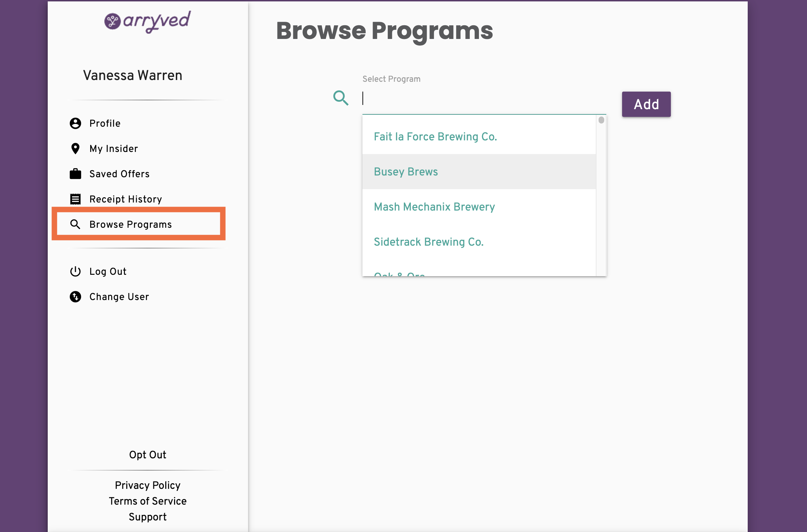Open the Profile menu item
807x532 pixels.
[x=105, y=124]
